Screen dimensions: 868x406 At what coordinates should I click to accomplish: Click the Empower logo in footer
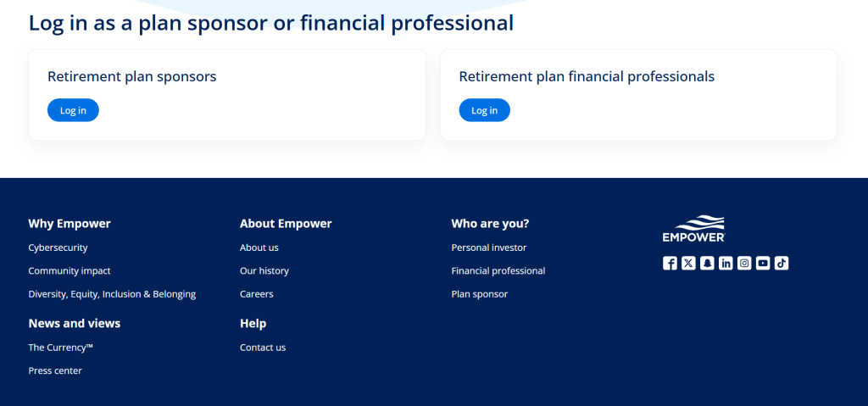693,229
